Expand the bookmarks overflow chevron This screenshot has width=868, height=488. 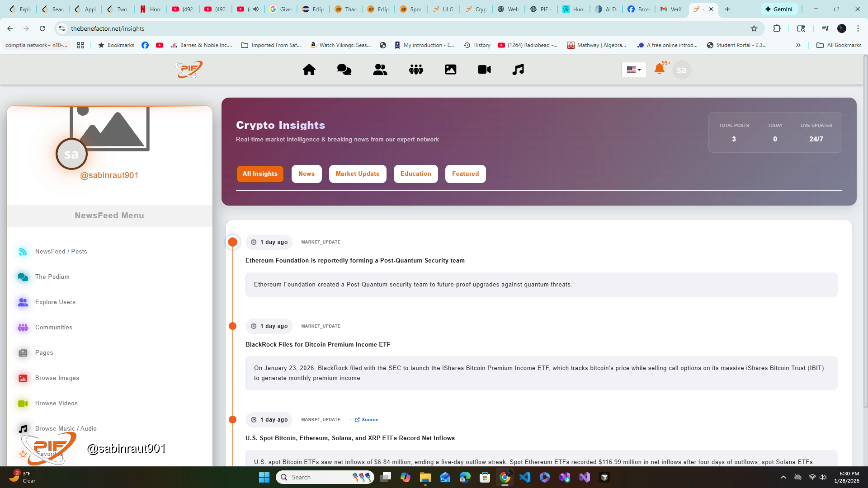[x=798, y=45]
